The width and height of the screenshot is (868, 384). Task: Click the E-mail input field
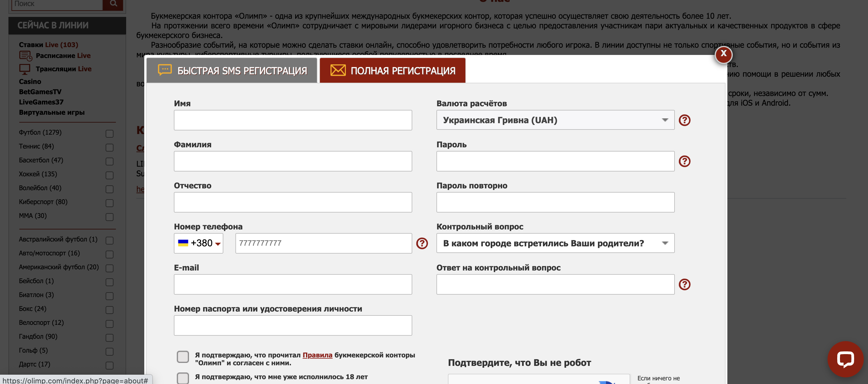click(293, 284)
